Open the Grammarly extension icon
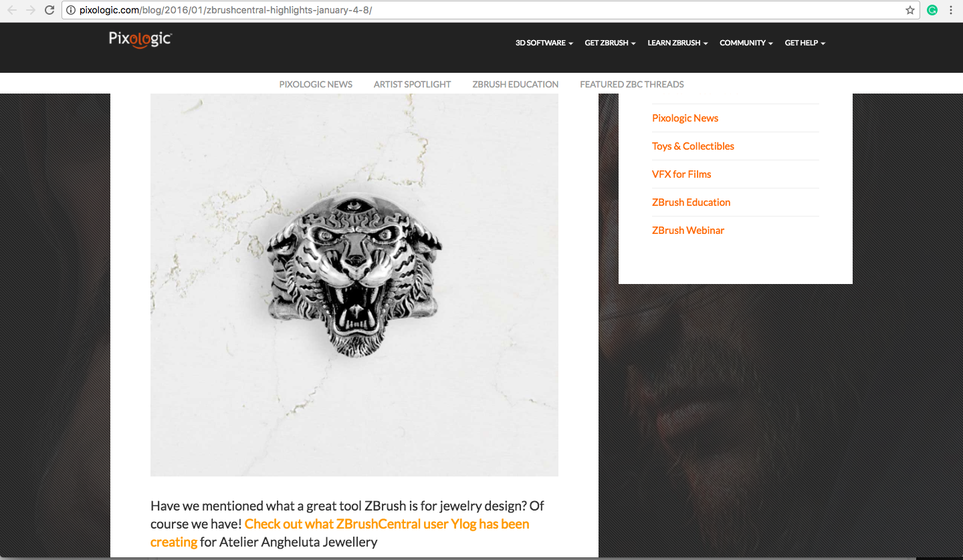Viewport: 963px width, 560px height. point(932,10)
